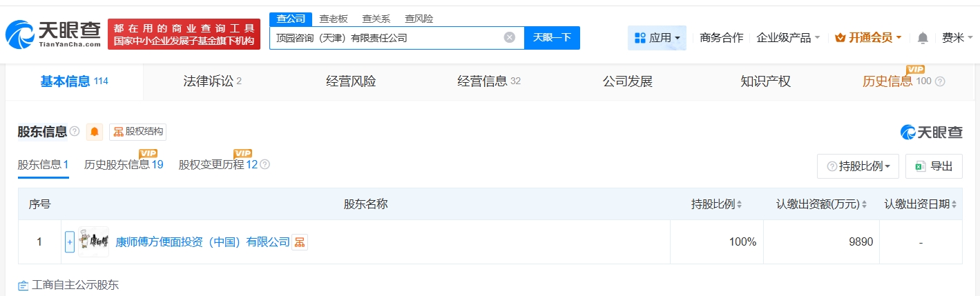Click help icon next to 历史信息 tab

click(940, 81)
